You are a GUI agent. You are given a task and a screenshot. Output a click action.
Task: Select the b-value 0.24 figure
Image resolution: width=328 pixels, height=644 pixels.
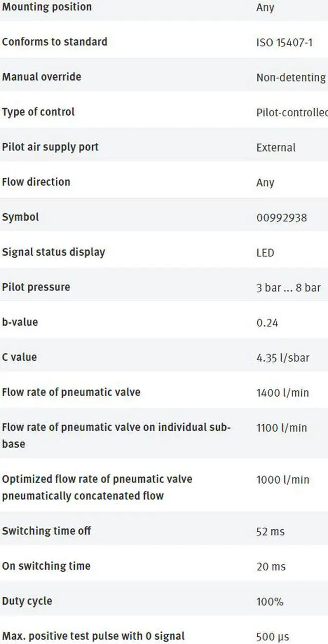[x=267, y=323]
